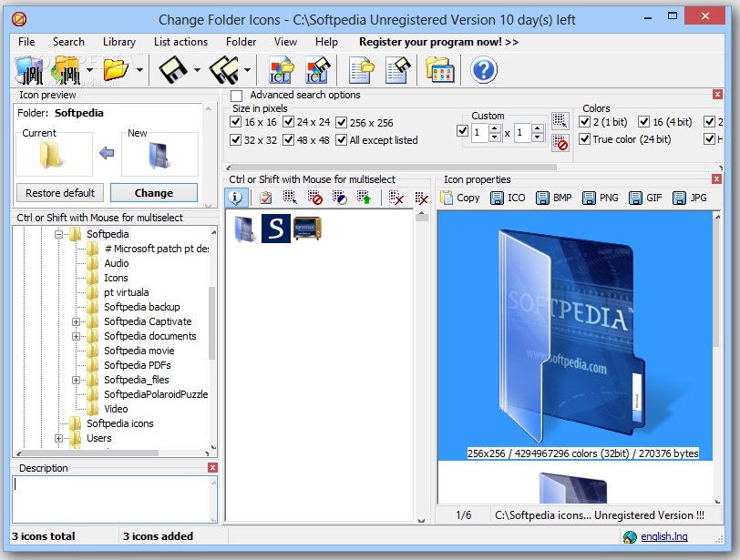The width and height of the screenshot is (740, 560).
Task: Uncheck the 24 x 24 size checkbox
Action: point(288,122)
